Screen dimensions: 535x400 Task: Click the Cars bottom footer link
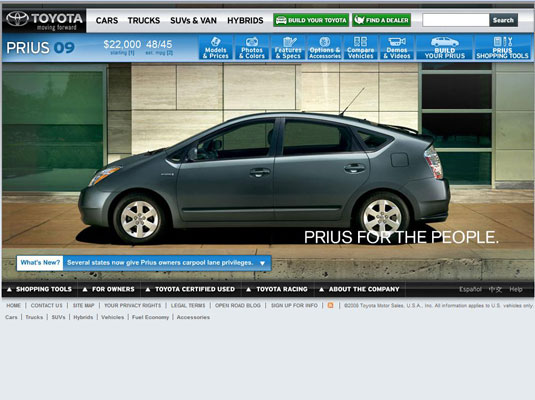click(x=11, y=317)
